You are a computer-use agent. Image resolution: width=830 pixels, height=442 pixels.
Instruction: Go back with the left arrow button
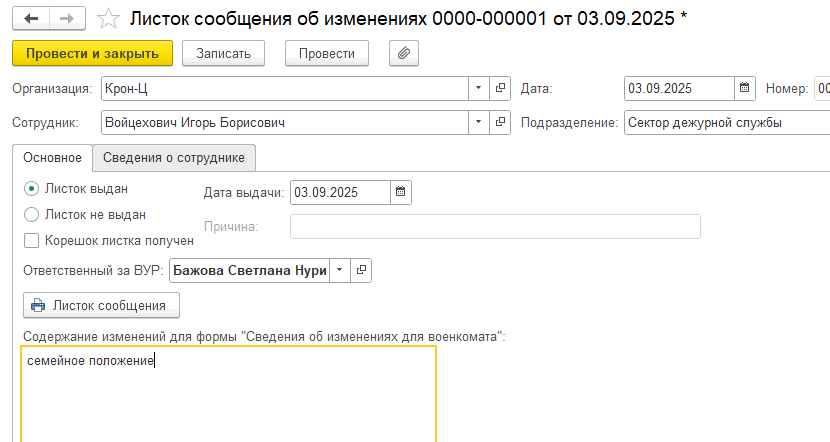(31, 19)
